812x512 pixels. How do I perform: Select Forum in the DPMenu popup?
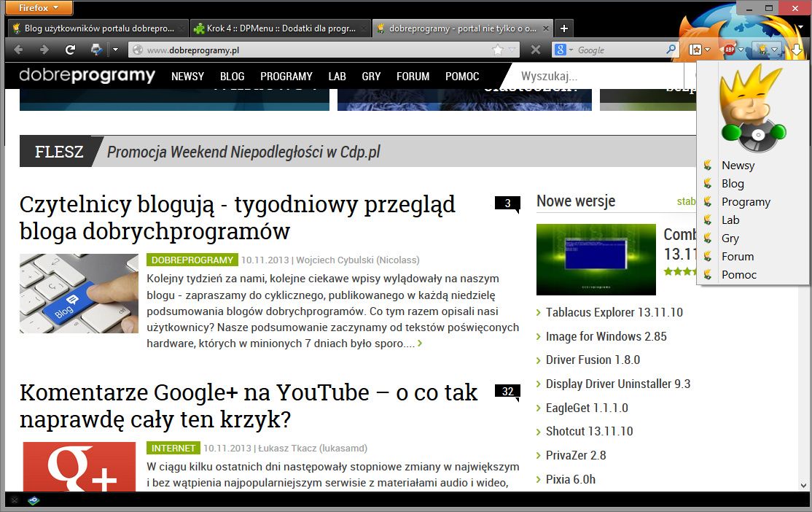pyautogui.click(x=753, y=257)
